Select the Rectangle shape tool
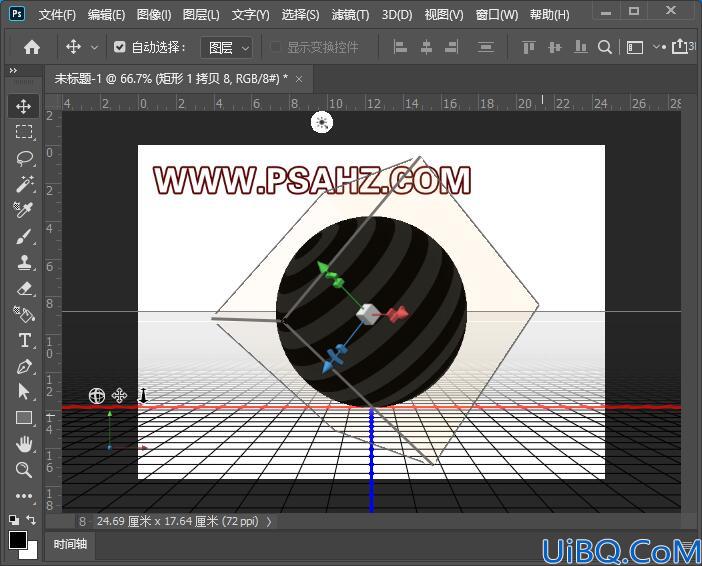This screenshot has height=566, width=702. tap(23, 417)
